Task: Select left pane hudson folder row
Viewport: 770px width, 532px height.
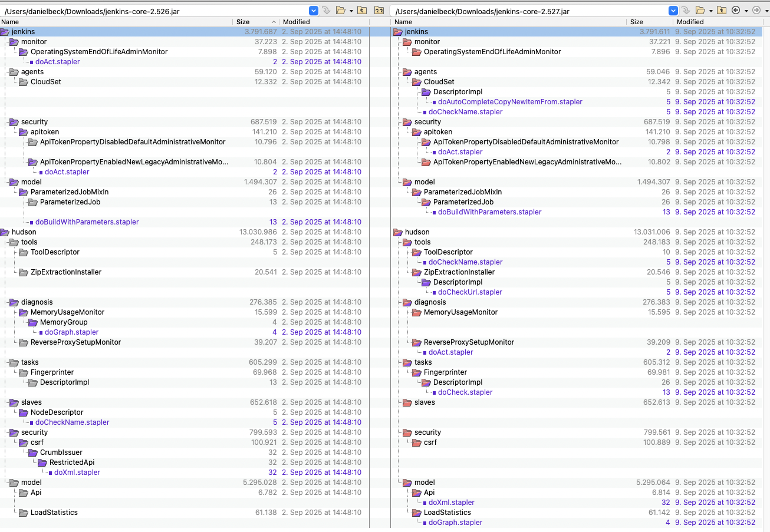Action: coord(24,232)
